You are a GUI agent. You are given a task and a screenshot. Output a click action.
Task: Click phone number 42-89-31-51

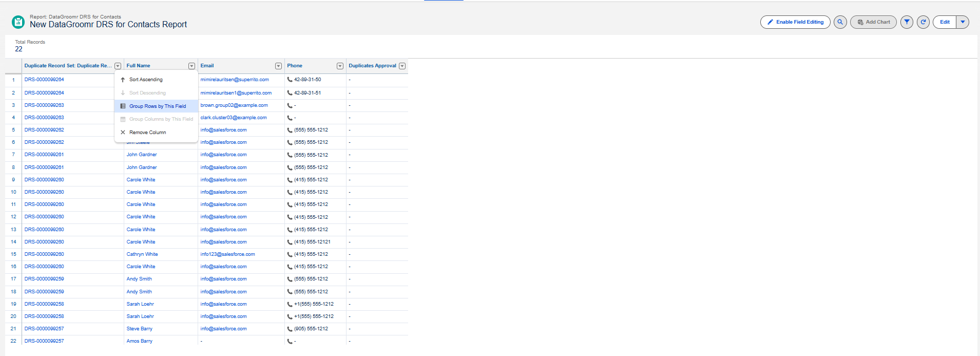point(308,93)
